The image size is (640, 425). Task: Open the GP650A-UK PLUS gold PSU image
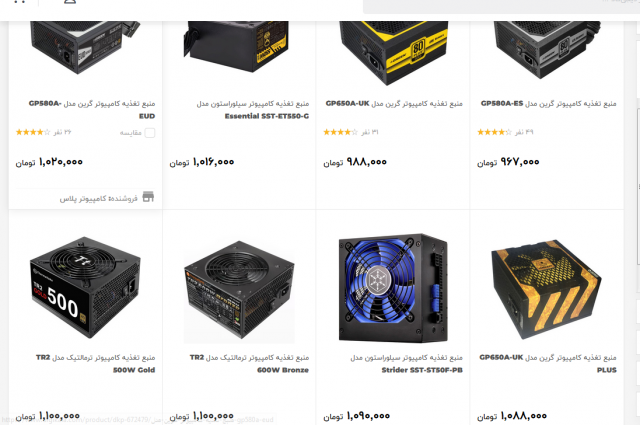pos(547,289)
